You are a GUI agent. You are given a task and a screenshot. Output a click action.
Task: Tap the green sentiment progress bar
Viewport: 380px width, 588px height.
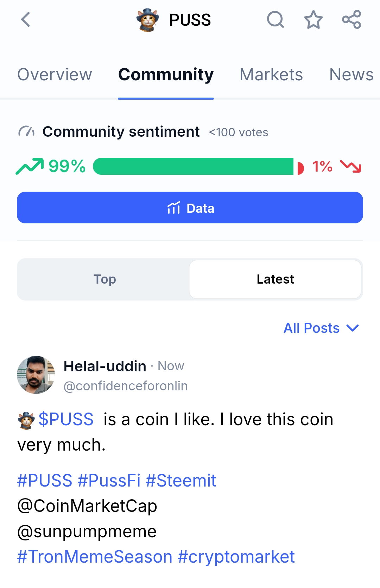pyautogui.click(x=193, y=166)
